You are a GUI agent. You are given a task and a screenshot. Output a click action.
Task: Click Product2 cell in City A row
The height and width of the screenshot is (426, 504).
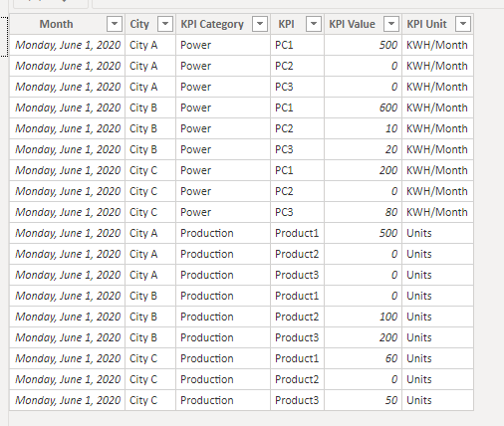click(x=297, y=254)
